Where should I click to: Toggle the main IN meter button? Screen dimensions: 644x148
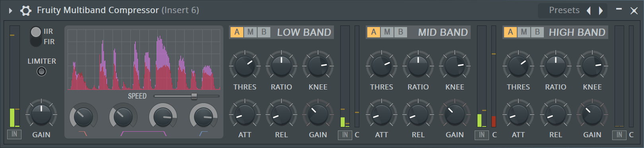point(14,134)
